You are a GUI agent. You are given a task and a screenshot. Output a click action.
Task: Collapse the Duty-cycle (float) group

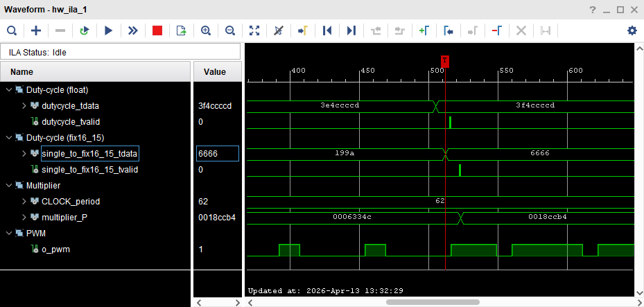[x=8, y=90]
